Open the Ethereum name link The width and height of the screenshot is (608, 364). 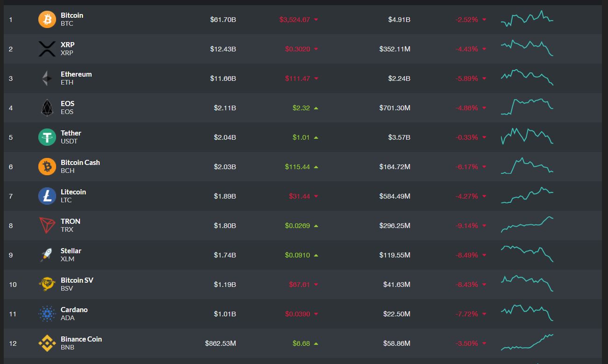(x=76, y=74)
